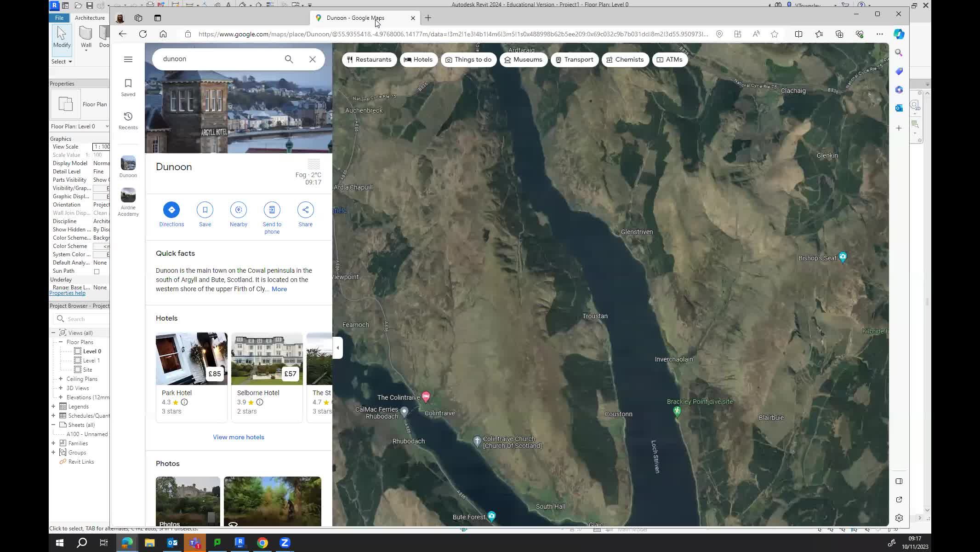Open Google Chrome from the taskbar
This screenshot has width=980, height=552.
point(262,543)
